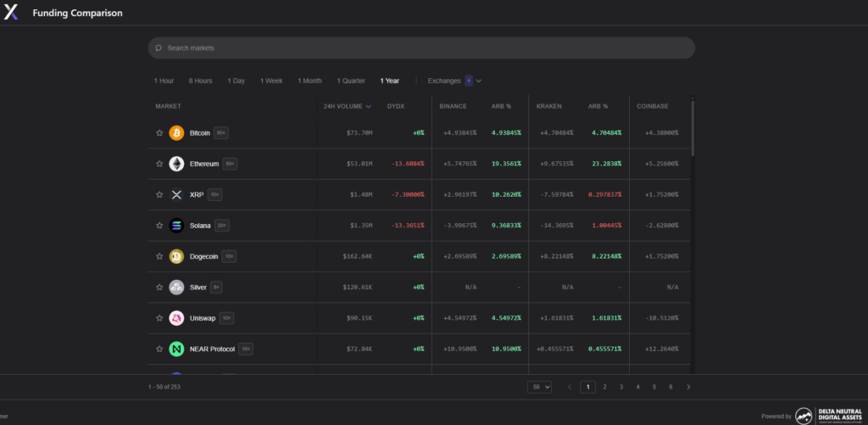868x425 pixels.
Task: Click the Funding Comparison page title
Action: point(77,13)
